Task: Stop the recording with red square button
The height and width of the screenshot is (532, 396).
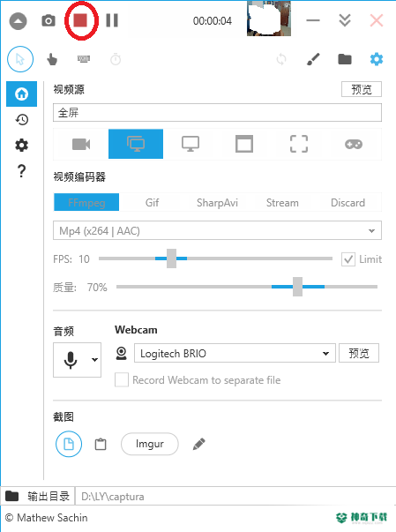Action: tap(80, 20)
